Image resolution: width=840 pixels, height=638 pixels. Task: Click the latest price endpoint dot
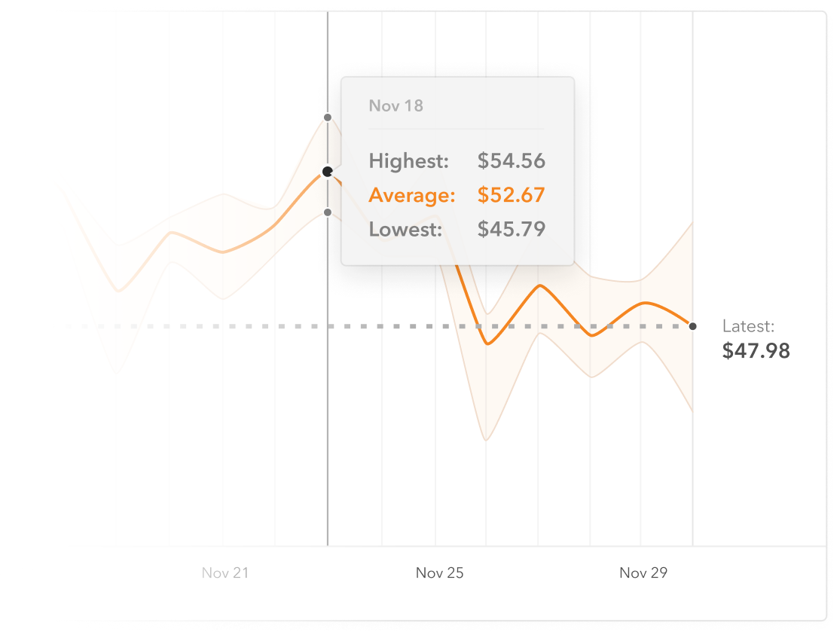692,326
